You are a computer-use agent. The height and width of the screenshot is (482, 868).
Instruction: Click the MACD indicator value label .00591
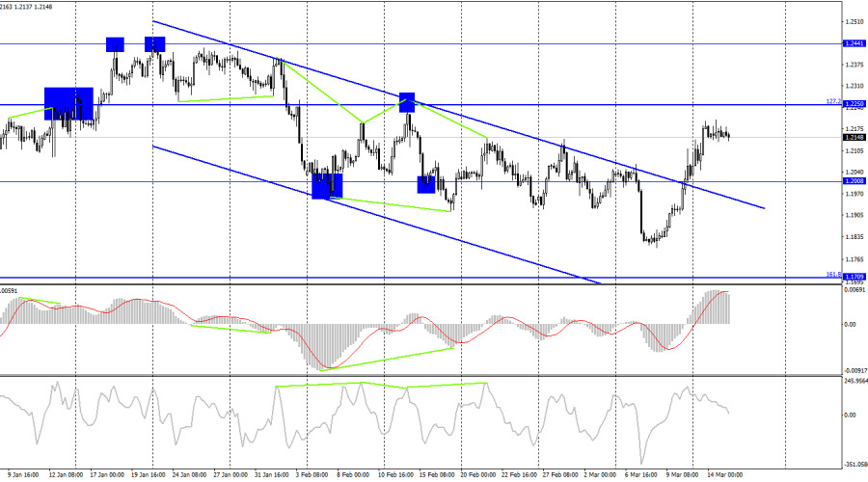point(9,290)
